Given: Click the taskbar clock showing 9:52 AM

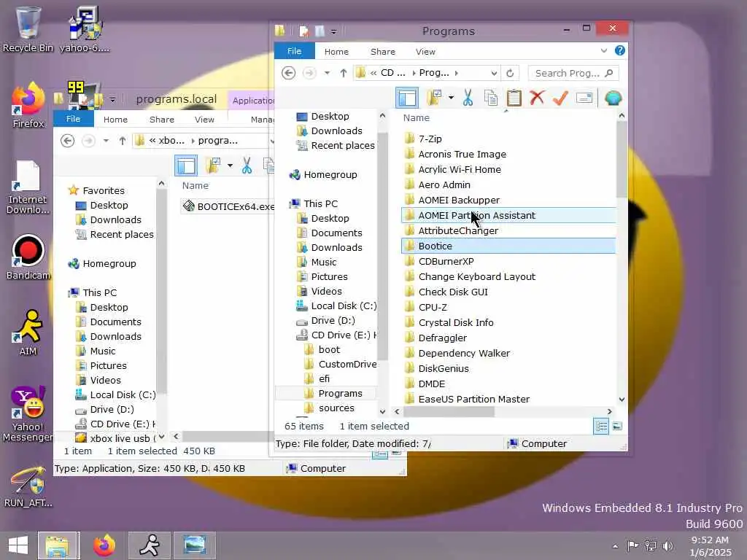Looking at the screenshot, I should 711,545.
